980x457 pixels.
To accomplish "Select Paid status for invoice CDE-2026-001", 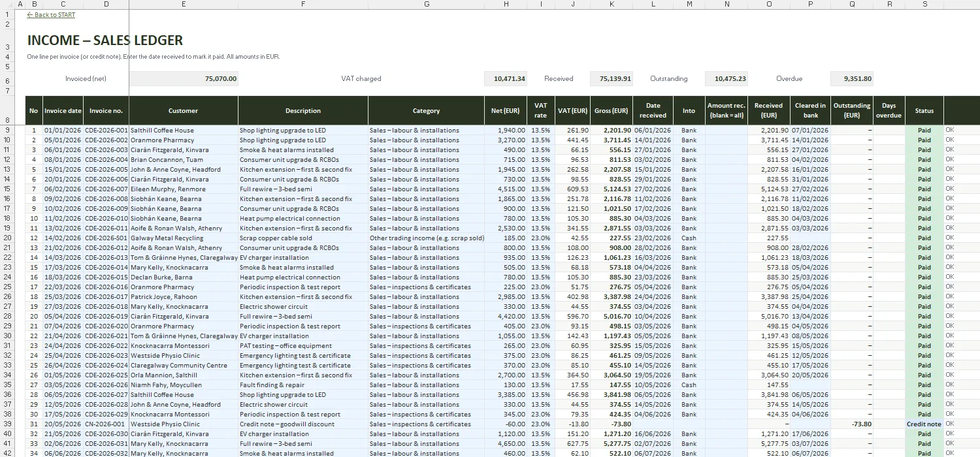I will tap(924, 131).
